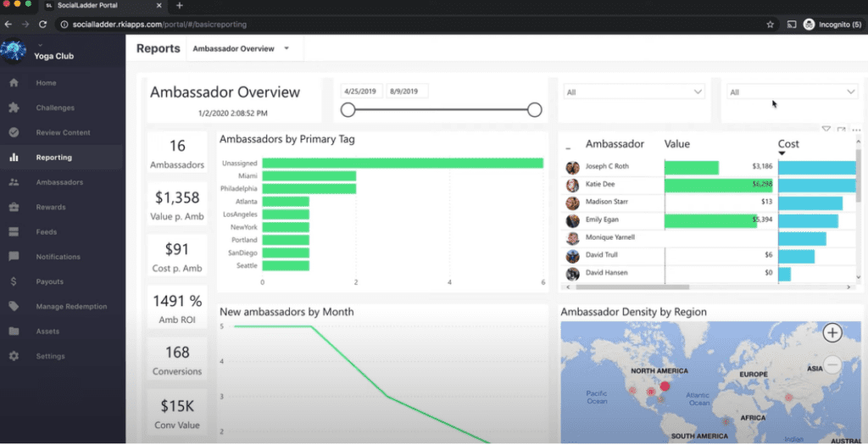The width and height of the screenshot is (868, 445).
Task: Click the Home icon in sidebar
Action: [x=14, y=83]
